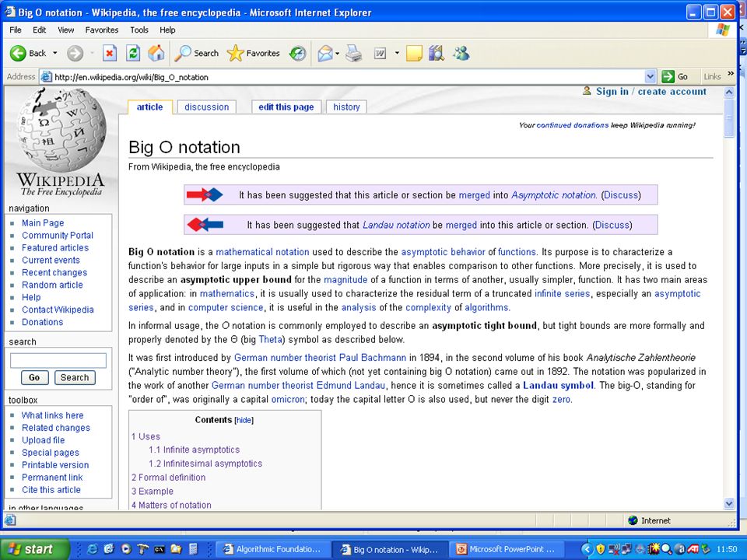Open the View menu
The image size is (747, 560).
click(x=65, y=30)
